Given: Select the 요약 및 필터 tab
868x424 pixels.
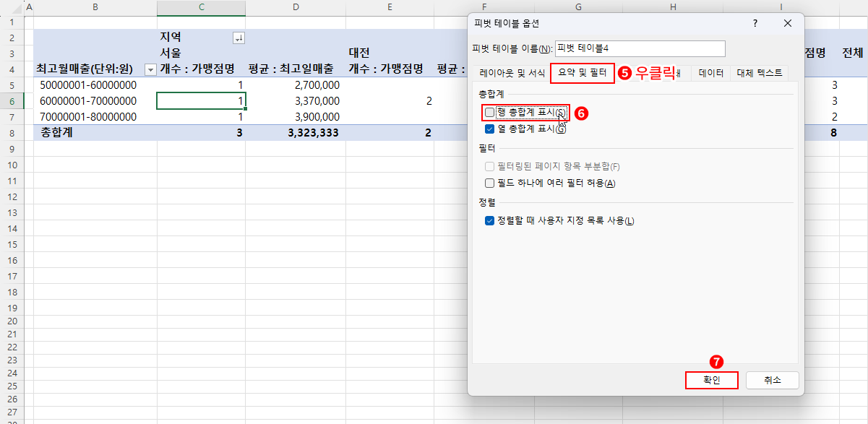Looking at the screenshot, I should [x=583, y=73].
